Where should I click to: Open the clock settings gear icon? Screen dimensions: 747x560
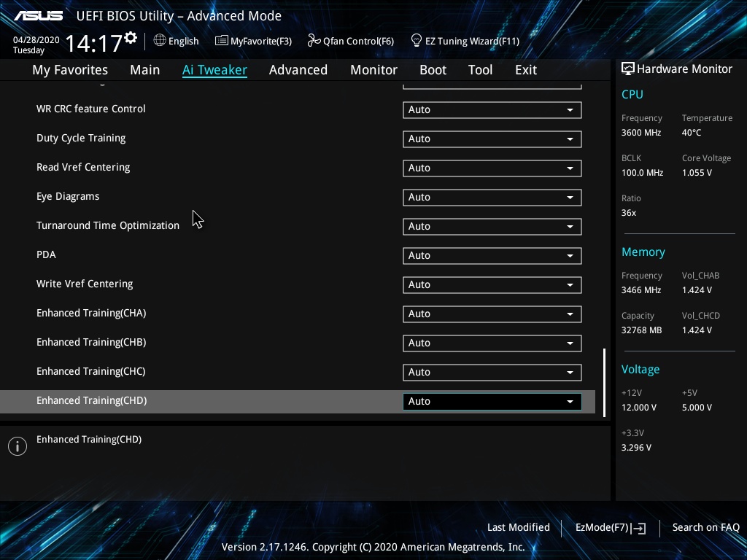[131, 38]
